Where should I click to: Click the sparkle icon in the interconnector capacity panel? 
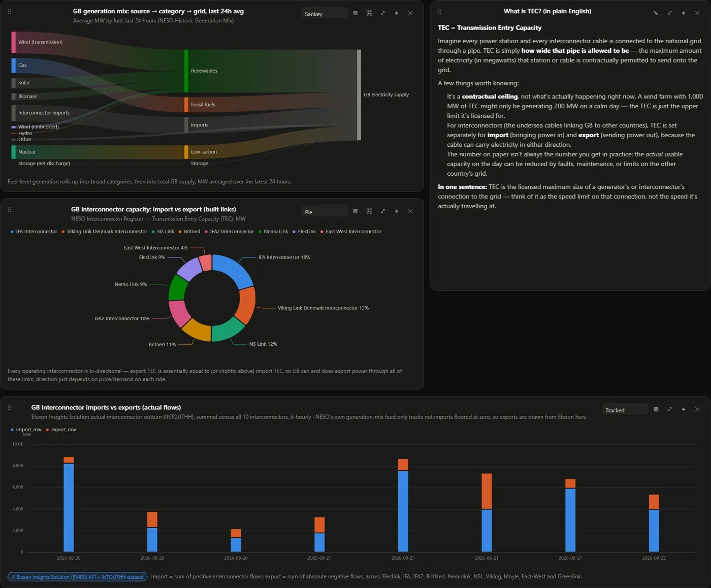click(397, 211)
